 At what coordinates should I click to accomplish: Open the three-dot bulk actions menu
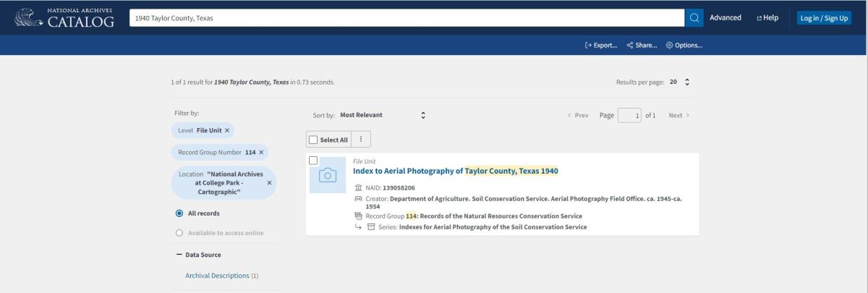(361, 140)
